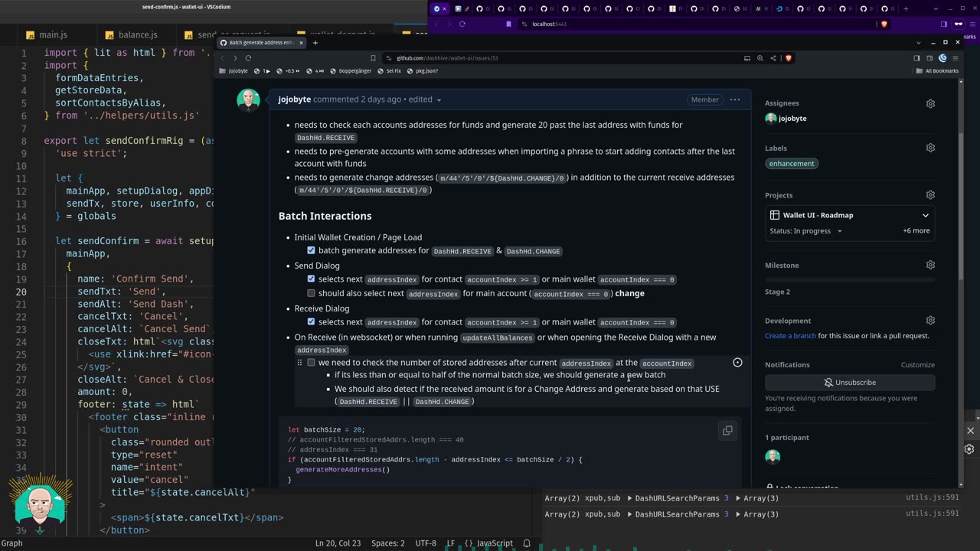
Task: Open Brave Shields in localhost browser window
Action: 884,24
